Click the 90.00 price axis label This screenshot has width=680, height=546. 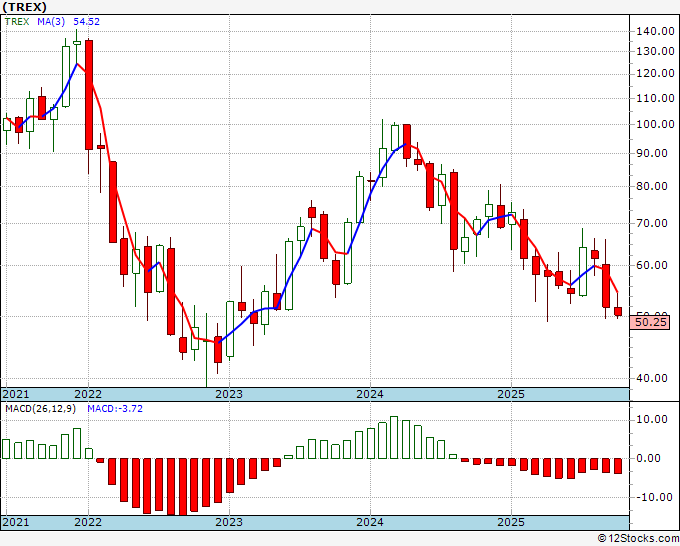pyautogui.click(x=652, y=153)
